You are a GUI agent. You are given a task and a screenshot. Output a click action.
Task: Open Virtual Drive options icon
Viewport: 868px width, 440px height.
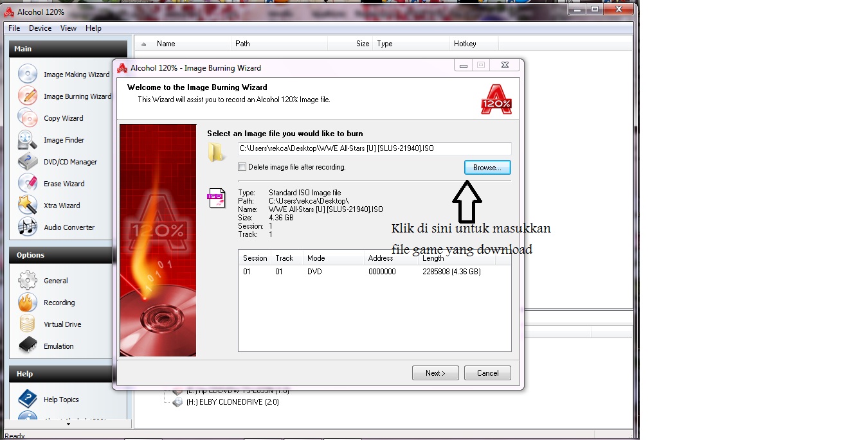pos(28,324)
